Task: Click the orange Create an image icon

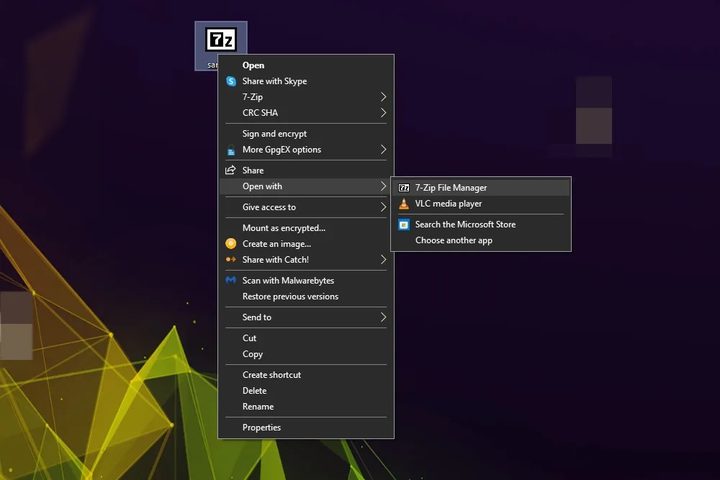Action: tap(231, 244)
